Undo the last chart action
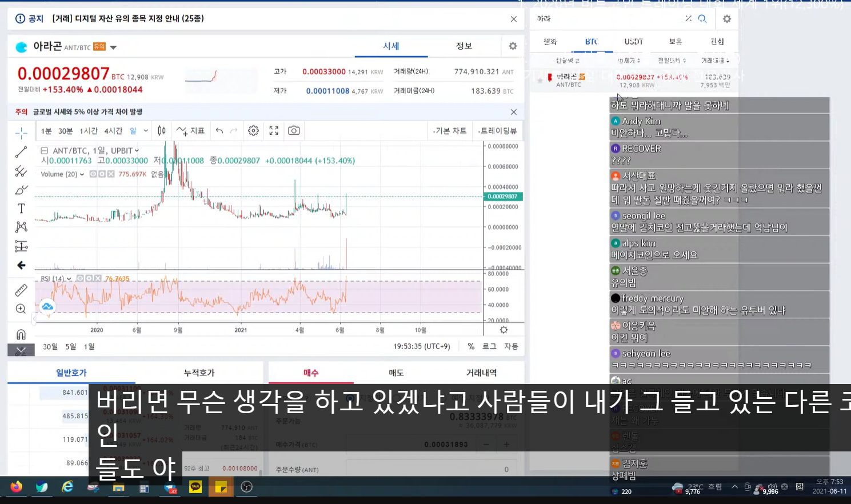 click(219, 131)
